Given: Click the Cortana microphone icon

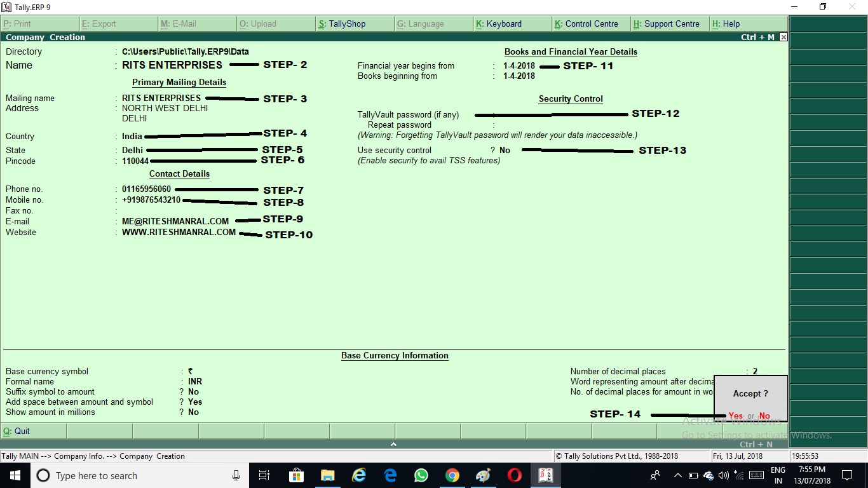Looking at the screenshot, I should (x=236, y=475).
